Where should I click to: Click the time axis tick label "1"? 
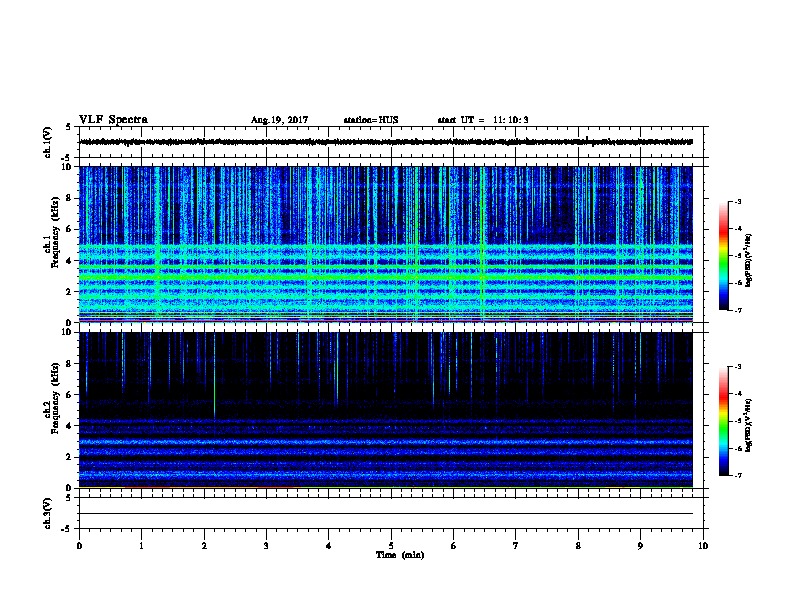pos(141,546)
